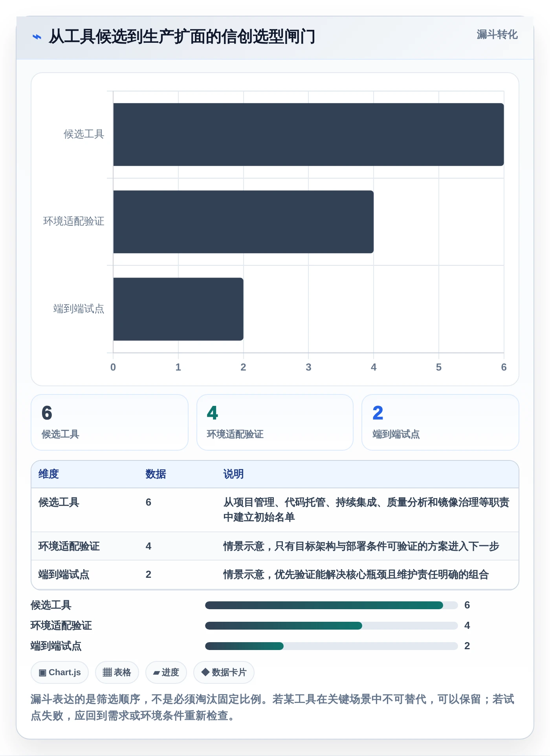
Task: Open the stat card showing 6 候选工具
Action: coord(110,422)
